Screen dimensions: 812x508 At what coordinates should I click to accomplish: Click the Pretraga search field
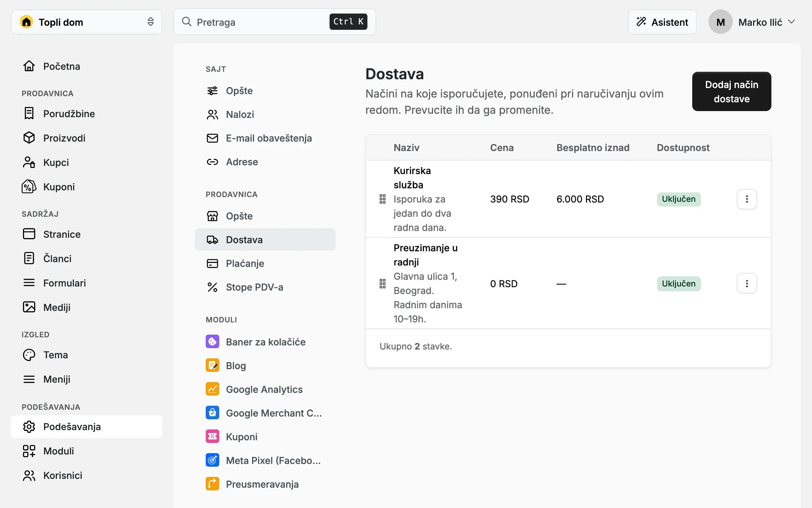coord(274,22)
